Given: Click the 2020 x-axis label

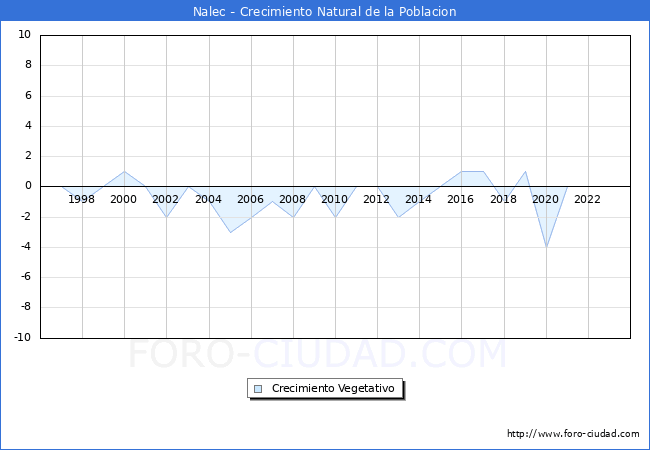Looking at the screenshot, I should [x=545, y=199].
